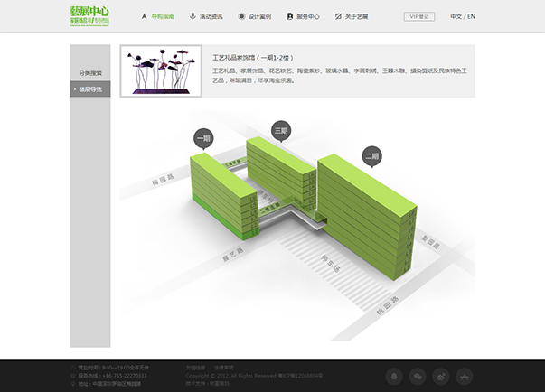Click the 技术支持 footer credit

pos(208,384)
